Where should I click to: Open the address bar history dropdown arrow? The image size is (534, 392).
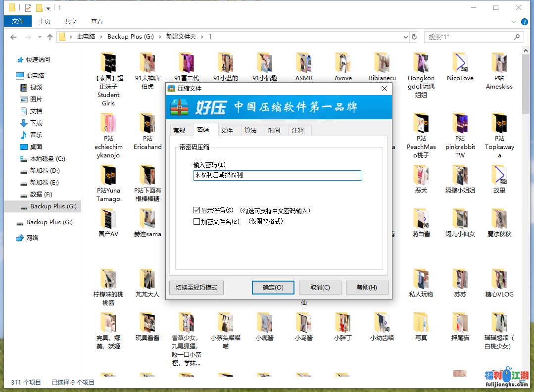405,37
